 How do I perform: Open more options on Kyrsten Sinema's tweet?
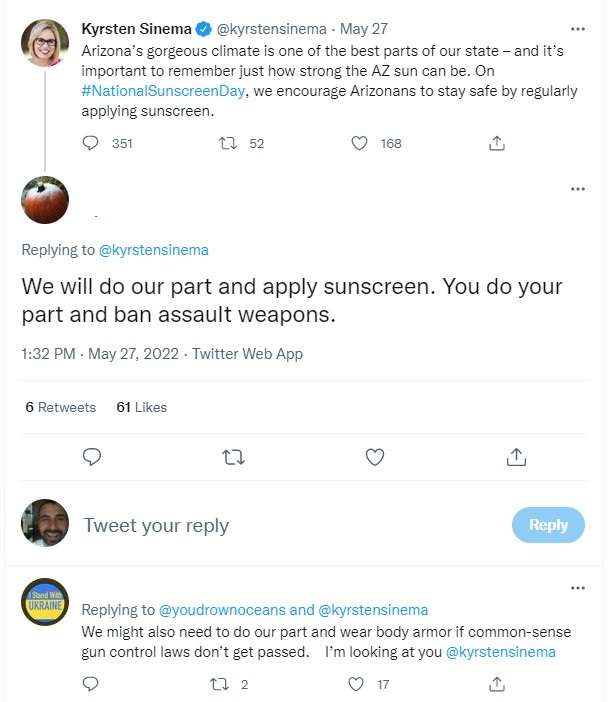pos(577,29)
